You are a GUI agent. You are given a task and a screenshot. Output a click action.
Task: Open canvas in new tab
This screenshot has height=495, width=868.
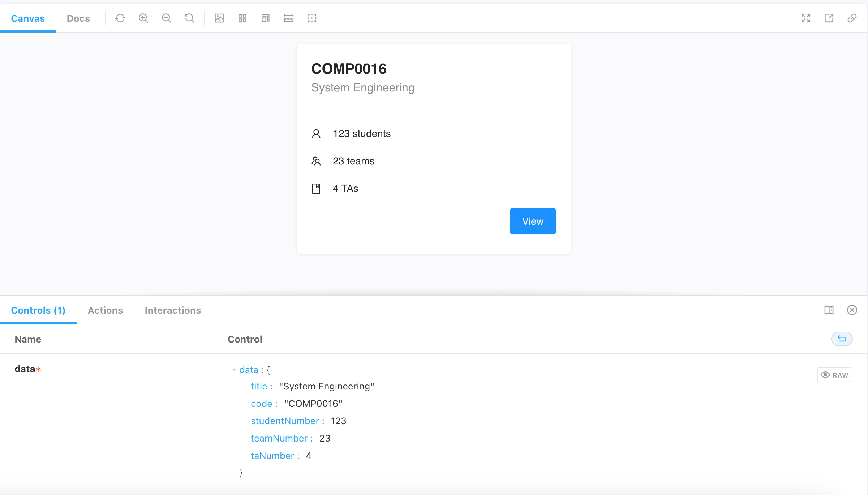(829, 18)
